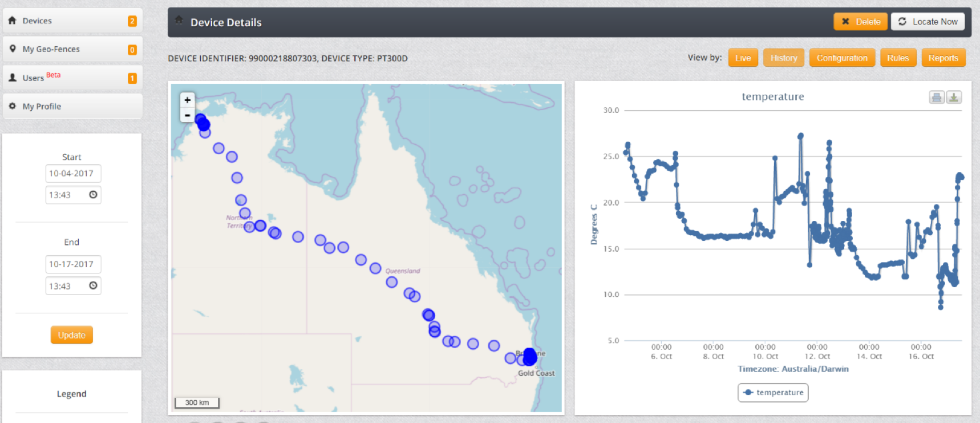Open the Rules view
The height and width of the screenshot is (423, 980).
pyautogui.click(x=898, y=58)
